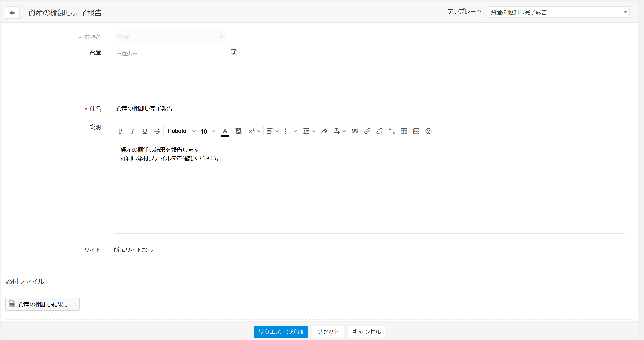The width and height of the screenshot is (644, 340).
Task: Open the テンプレート template dropdown
Action: coord(558,12)
